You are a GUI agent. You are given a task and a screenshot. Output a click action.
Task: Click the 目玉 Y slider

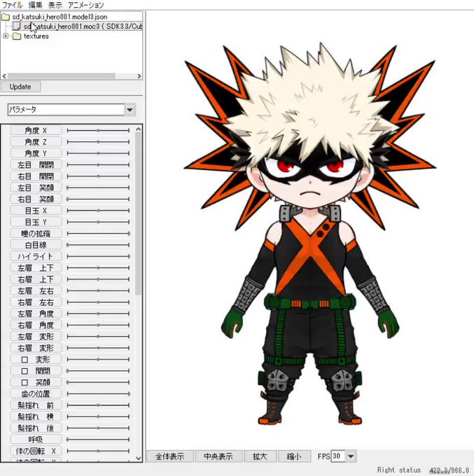(x=98, y=222)
